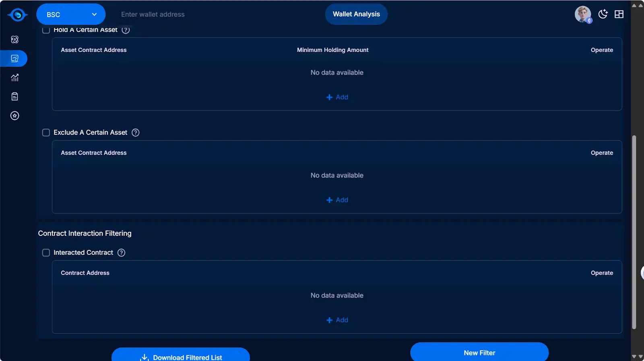Expand the BSC chain dropdown
644x361 pixels.
click(71, 14)
